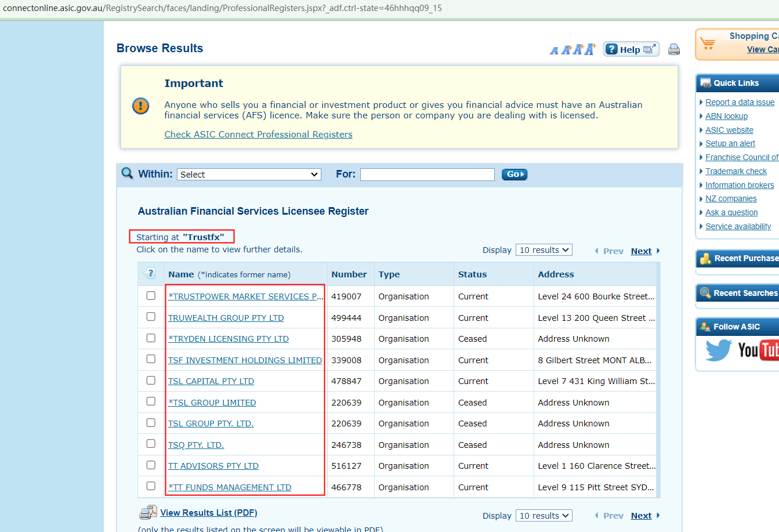Choose the third text size A+ icon

[x=578, y=49]
